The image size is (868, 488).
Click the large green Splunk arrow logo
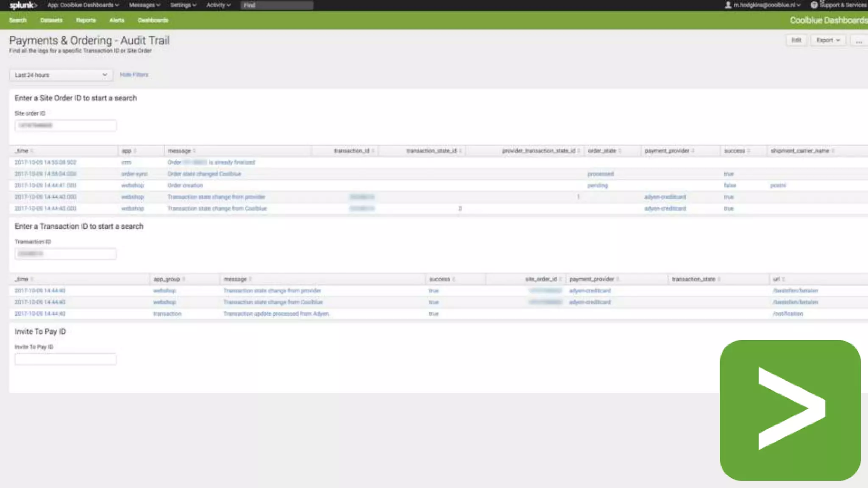(x=790, y=410)
